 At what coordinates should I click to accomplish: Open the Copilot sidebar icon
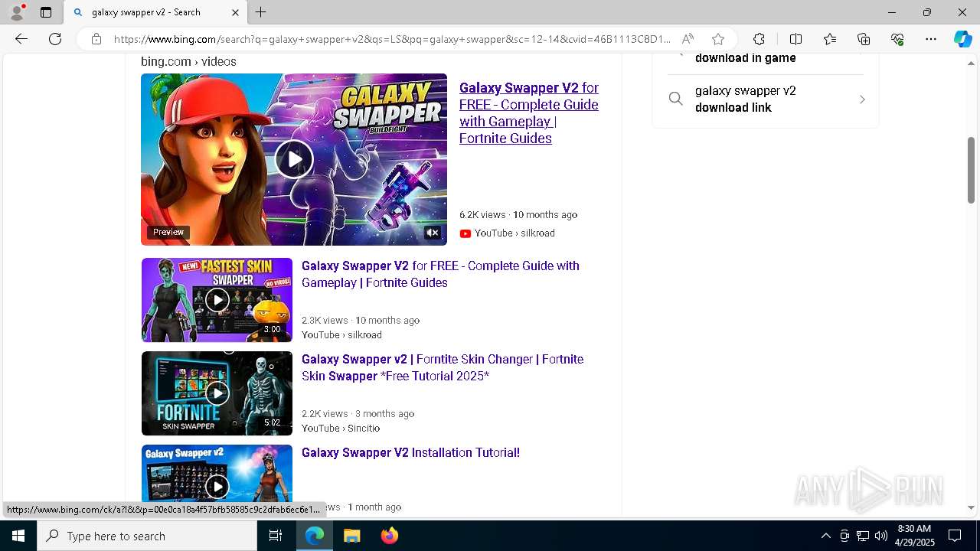click(x=962, y=39)
